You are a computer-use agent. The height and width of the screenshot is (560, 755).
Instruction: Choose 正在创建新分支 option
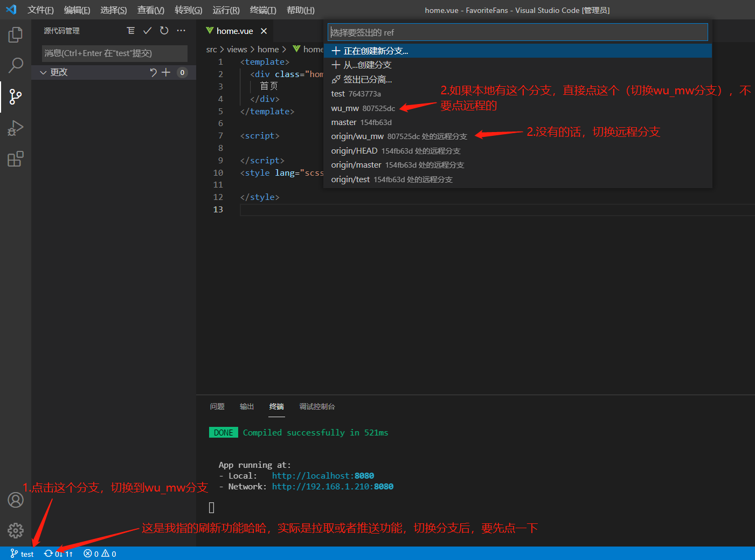518,51
